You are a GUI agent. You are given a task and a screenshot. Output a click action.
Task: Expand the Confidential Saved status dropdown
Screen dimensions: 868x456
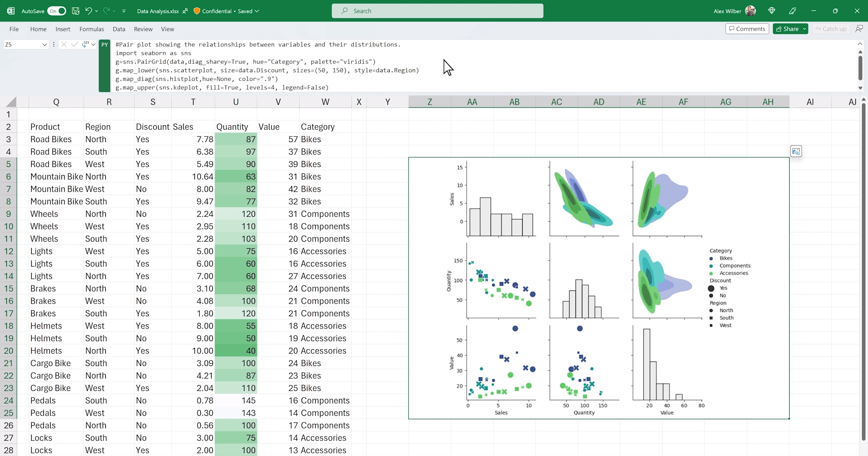pyautogui.click(x=257, y=11)
